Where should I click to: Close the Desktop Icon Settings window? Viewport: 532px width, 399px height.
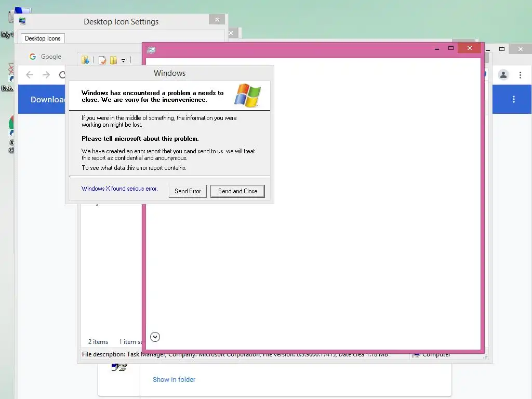click(217, 20)
